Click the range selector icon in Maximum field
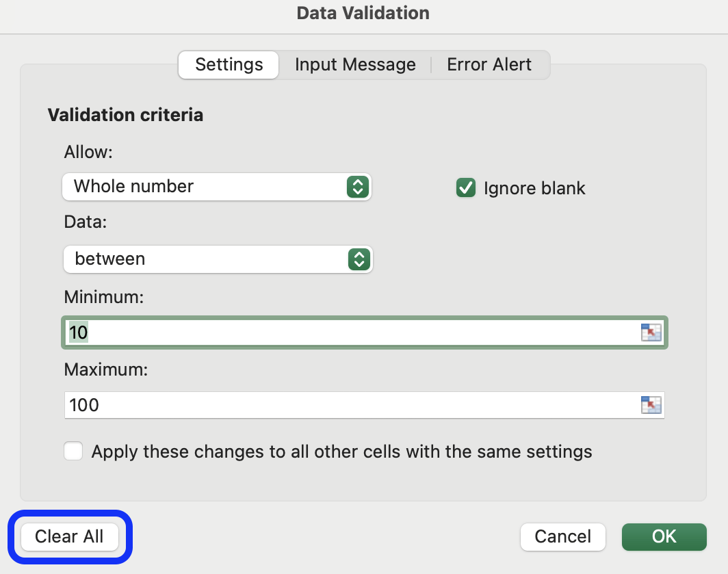The height and width of the screenshot is (574, 728). click(651, 405)
